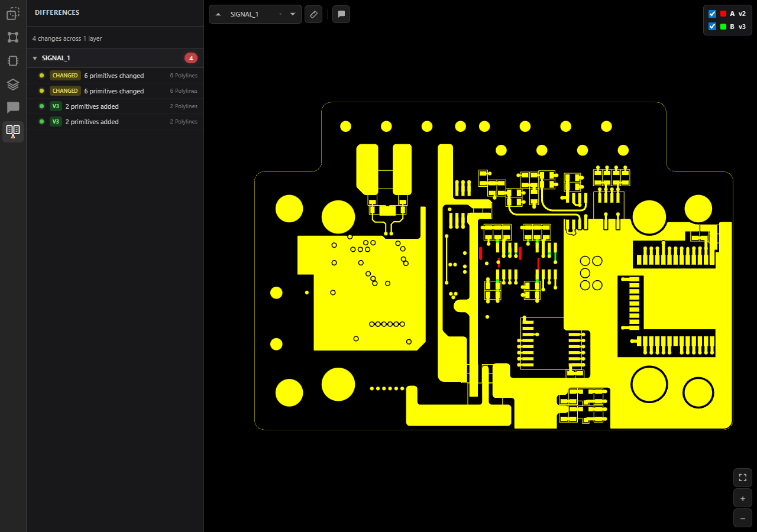This screenshot has width=757, height=532.
Task: Click the red badge showing 4 changes
Action: (x=191, y=58)
